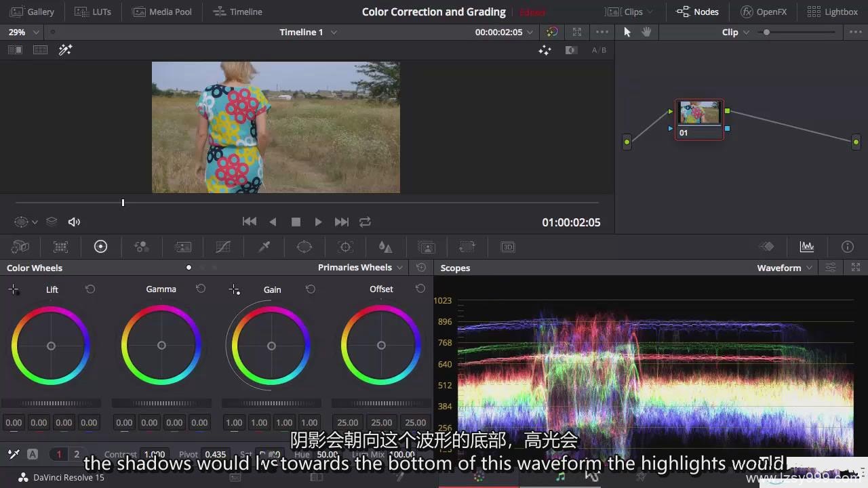The width and height of the screenshot is (868, 488).
Task: Select the hand pan tool in Nodes
Action: 646,32
